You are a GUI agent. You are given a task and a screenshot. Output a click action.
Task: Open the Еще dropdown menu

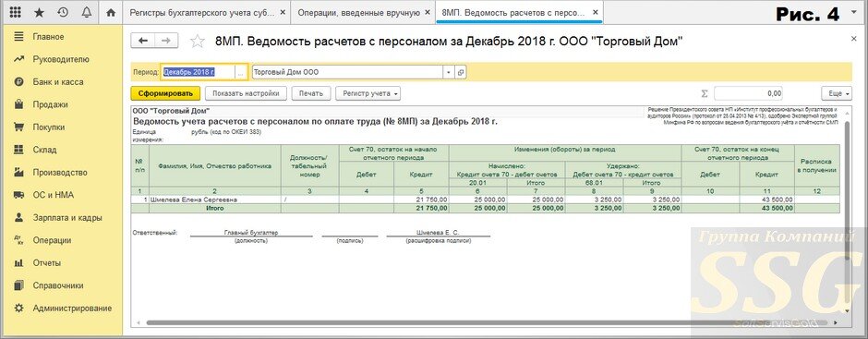836,93
